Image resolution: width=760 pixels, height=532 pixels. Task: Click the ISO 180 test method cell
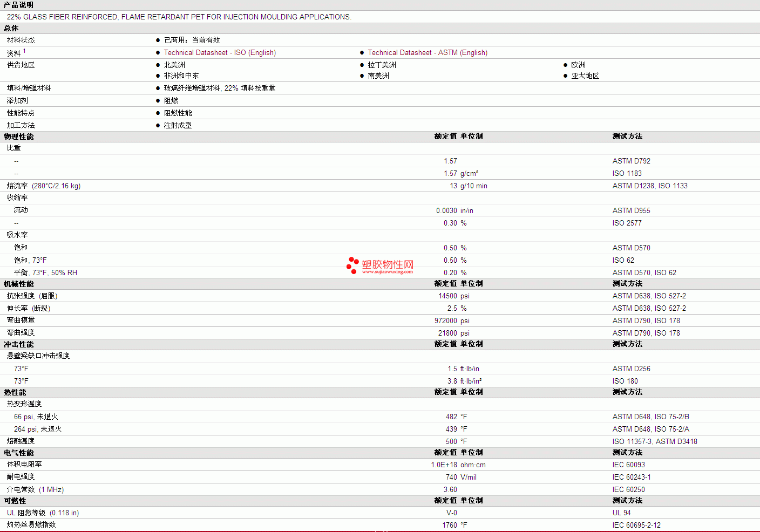pyautogui.click(x=625, y=381)
